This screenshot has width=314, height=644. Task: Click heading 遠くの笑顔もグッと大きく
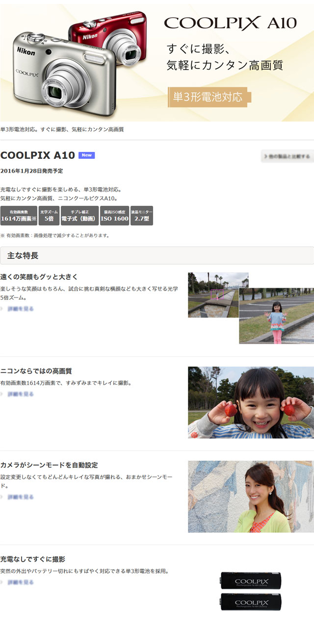(x=39, y=277)
